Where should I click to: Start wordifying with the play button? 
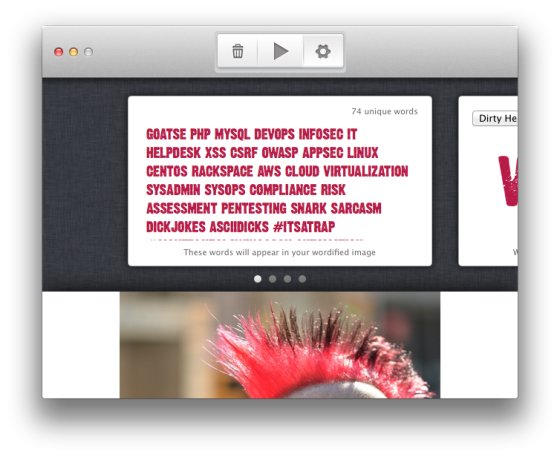(x=280, y=51)
